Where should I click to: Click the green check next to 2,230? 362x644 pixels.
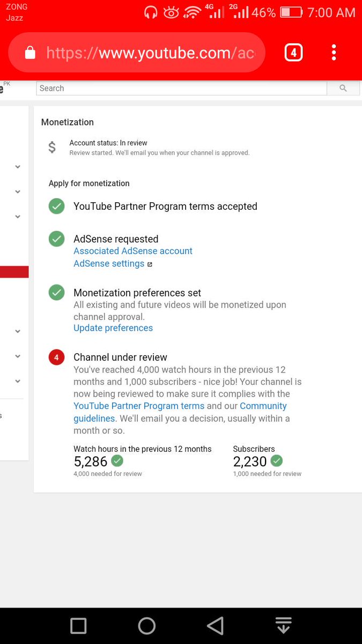point(276,460)
